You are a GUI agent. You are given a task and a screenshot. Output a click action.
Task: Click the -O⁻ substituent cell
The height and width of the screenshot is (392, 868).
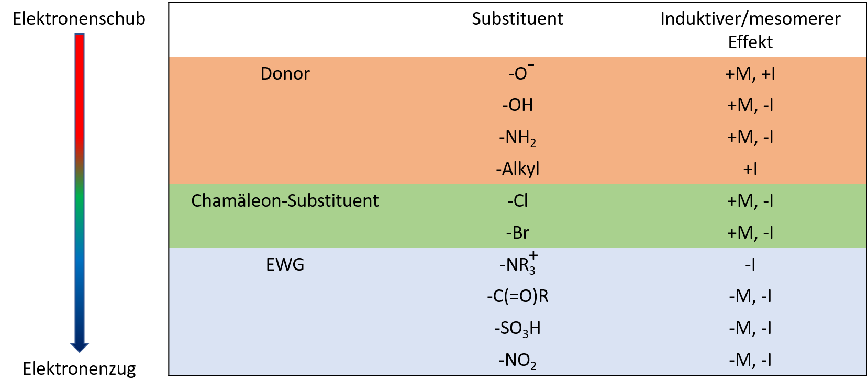coord(519,73)
